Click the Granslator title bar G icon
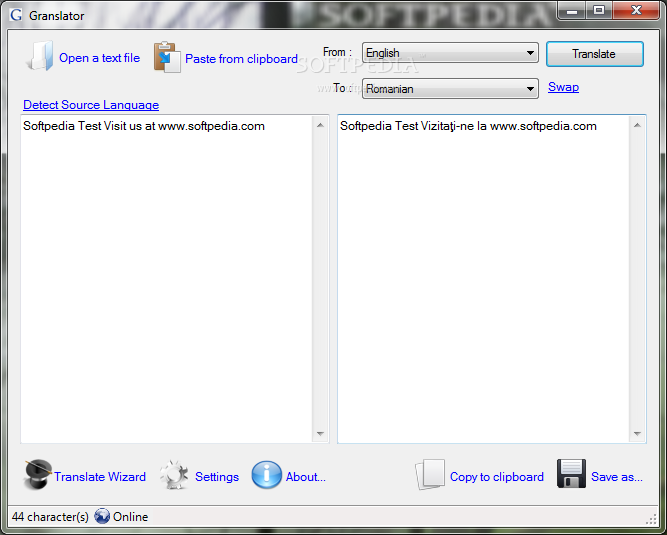This screenshot has width=667, height=535. coord(16,15)
